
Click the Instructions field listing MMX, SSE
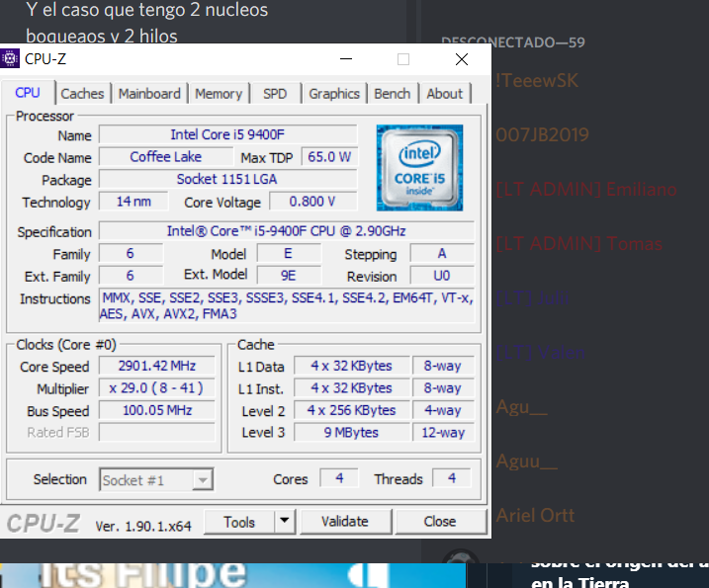pos(287,306)
